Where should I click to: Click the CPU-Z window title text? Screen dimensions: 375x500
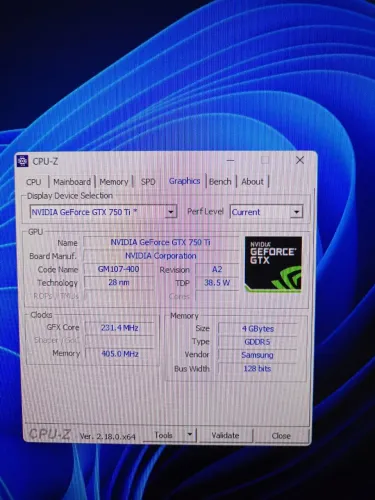[x=45, y=162]
